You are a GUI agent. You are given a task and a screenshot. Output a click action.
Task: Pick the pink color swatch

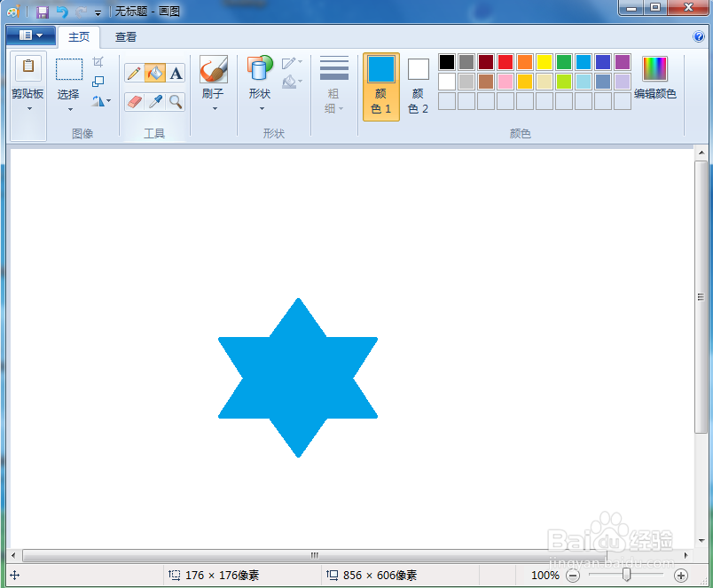(505, 82)
